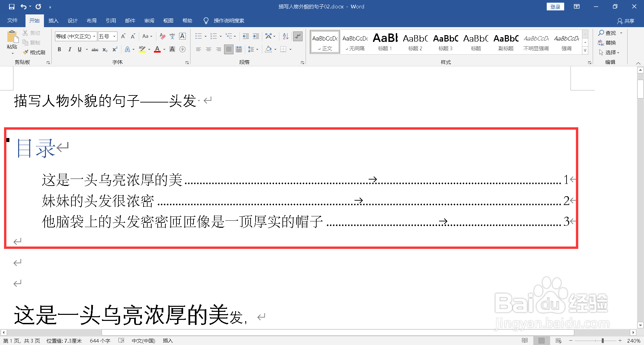Image resolution: width=644 pixels, height=345 pixels.
Task: Open the font size dropdown
Action: pos(114,36)
